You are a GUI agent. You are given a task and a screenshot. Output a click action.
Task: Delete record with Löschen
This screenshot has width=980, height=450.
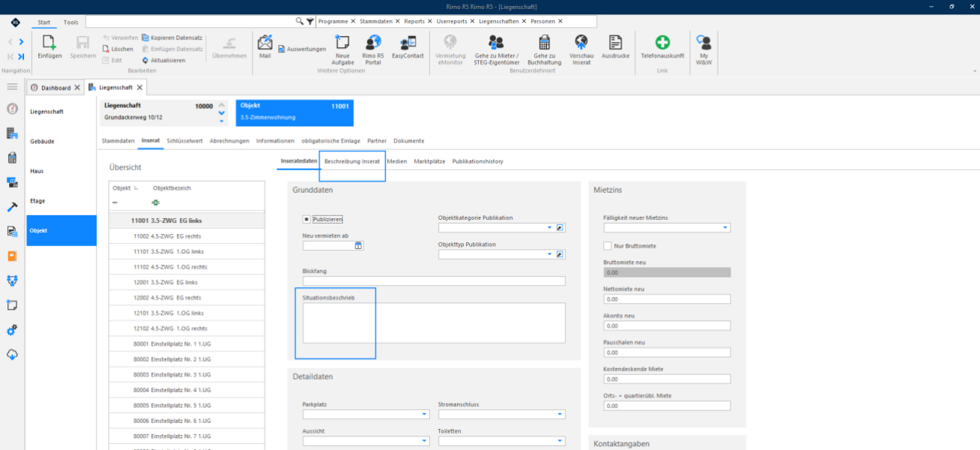coord(118,49)
